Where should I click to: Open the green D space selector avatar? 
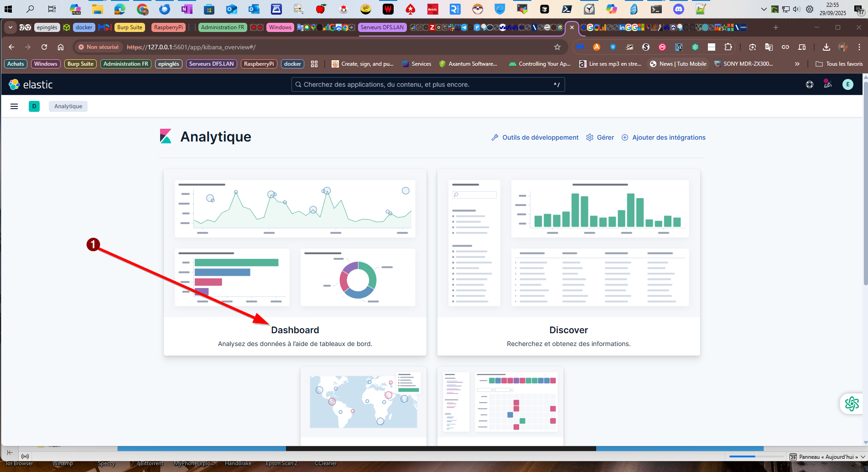34,106
